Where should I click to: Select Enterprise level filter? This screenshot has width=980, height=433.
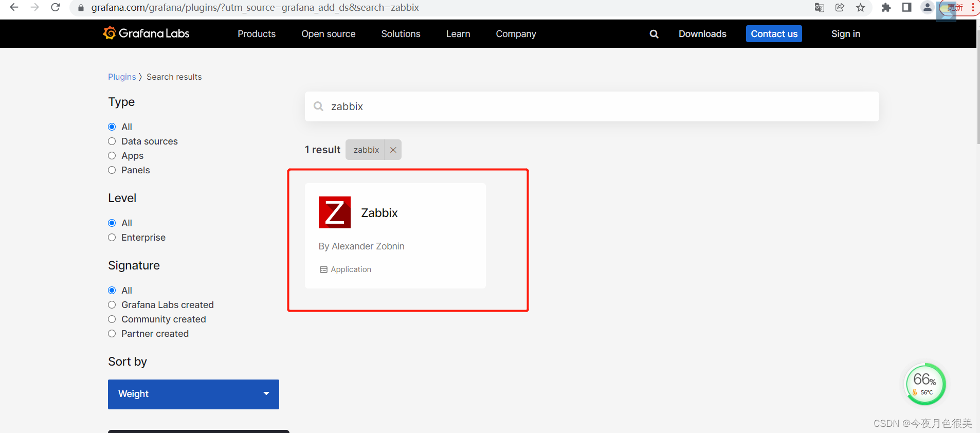[x=112, y=238]
